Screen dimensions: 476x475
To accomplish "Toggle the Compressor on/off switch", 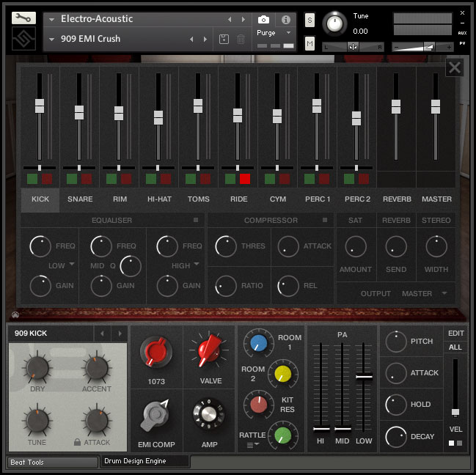I will coord(325,220).
